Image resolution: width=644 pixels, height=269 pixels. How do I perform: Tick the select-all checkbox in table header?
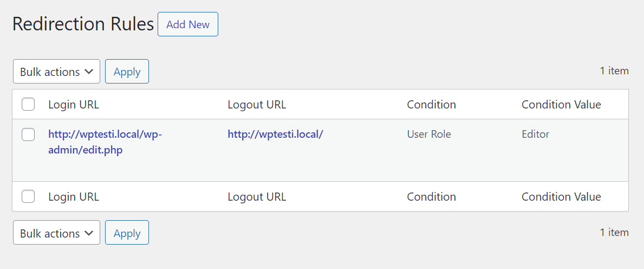coord(28,105)
